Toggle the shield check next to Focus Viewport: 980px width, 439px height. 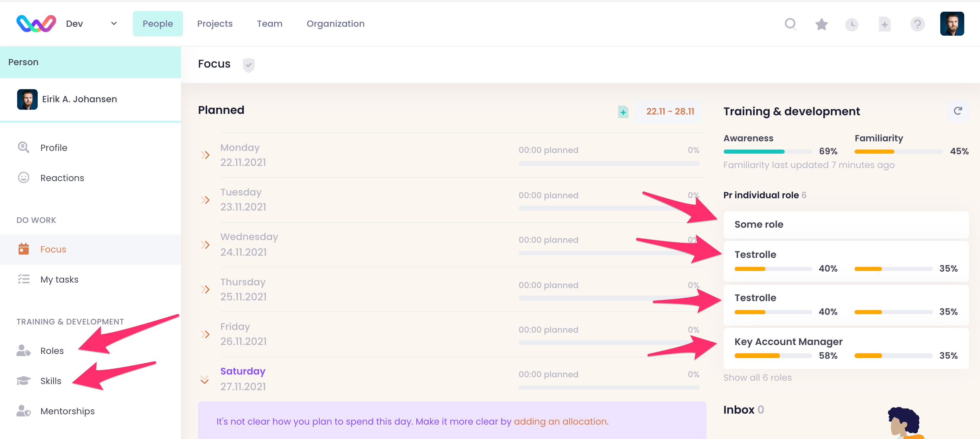point(248,65)
